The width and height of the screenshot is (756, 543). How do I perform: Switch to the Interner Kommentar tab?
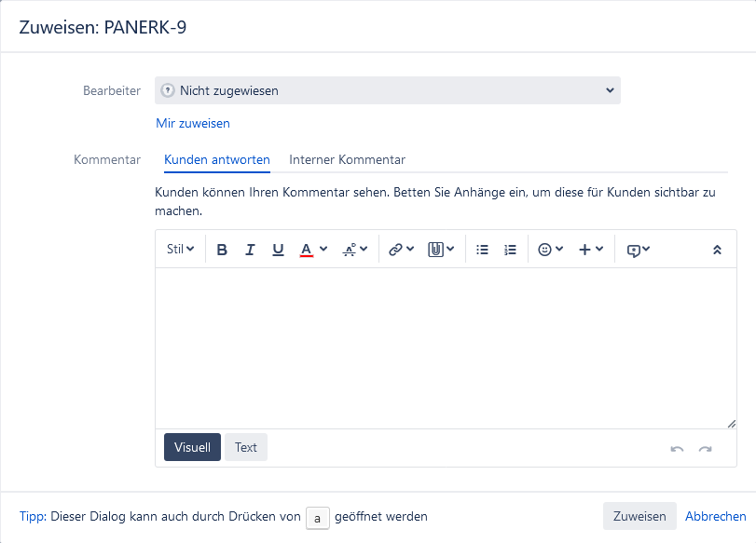coord(347,160)
